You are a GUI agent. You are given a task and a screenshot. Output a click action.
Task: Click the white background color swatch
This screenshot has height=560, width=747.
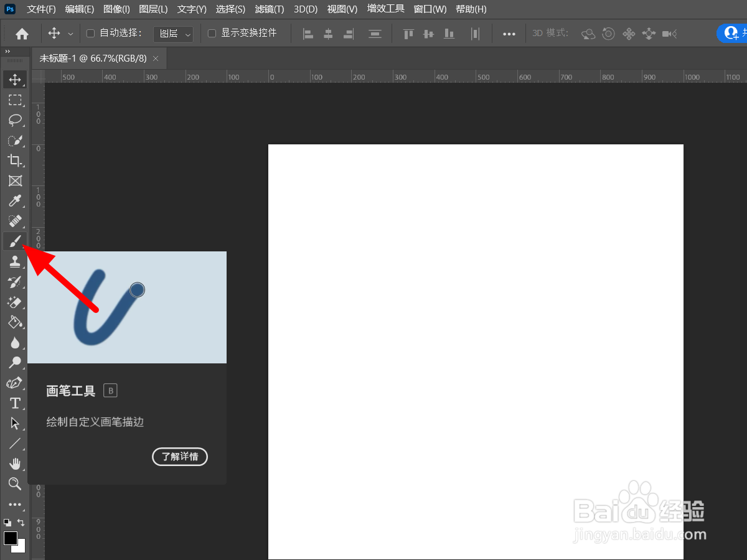(21, 548)
